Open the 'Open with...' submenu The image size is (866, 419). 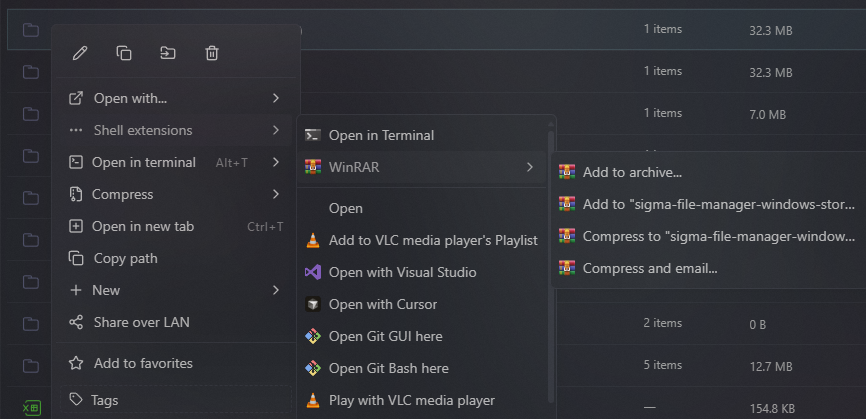(x=176, y=98)
